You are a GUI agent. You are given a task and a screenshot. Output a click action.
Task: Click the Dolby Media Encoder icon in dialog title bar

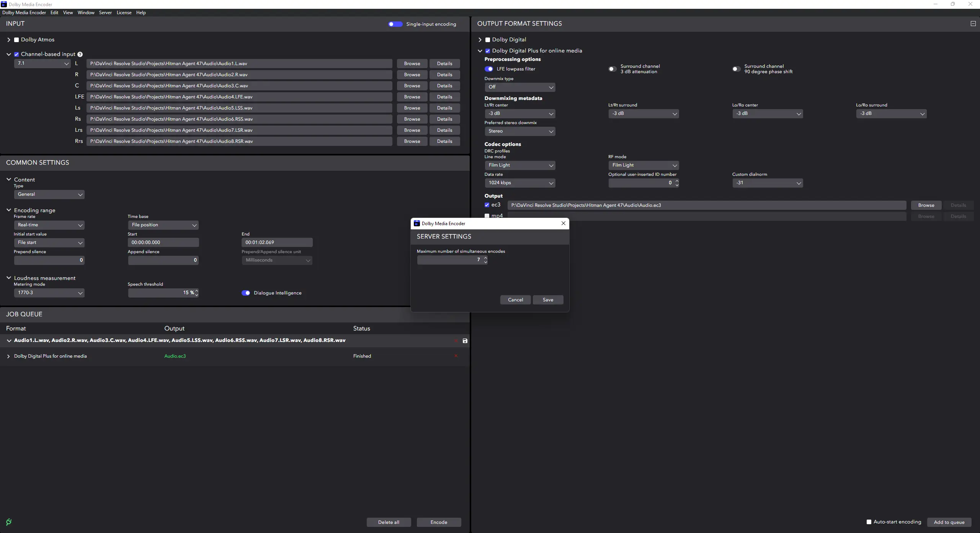(417, 223)
